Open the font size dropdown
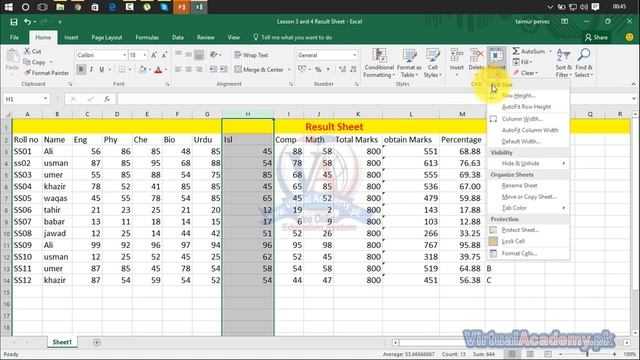The image size is (640, 360). pos(144,55)
